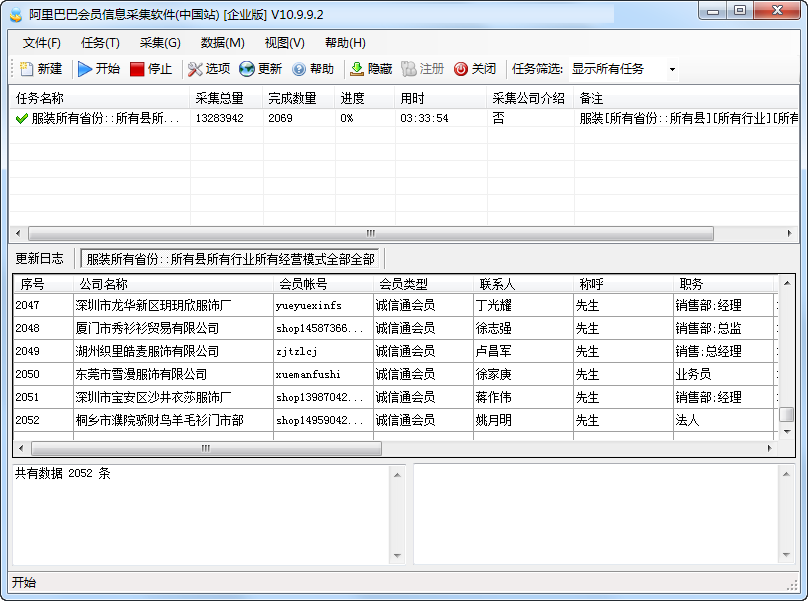
Task: Sort by 任务名称 column header
Action: [x=100, y=98]
